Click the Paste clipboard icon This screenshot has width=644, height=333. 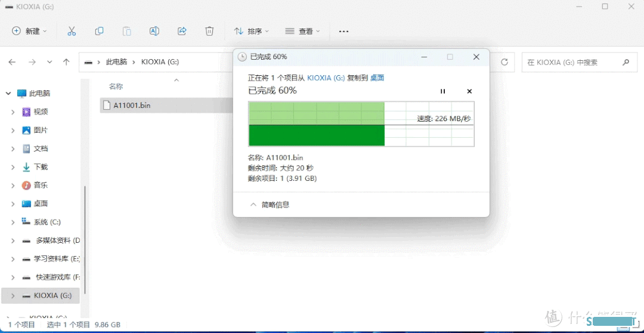(127, 31)
